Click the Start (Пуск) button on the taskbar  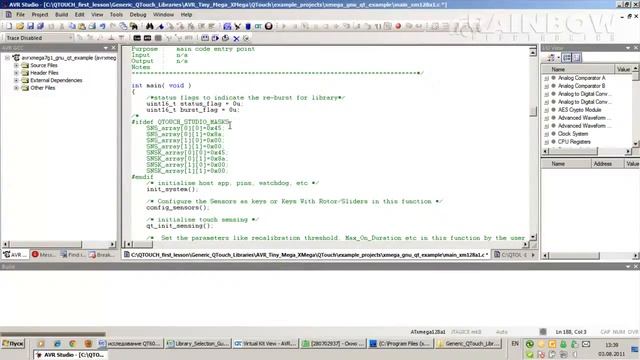(x=13, y=344)
